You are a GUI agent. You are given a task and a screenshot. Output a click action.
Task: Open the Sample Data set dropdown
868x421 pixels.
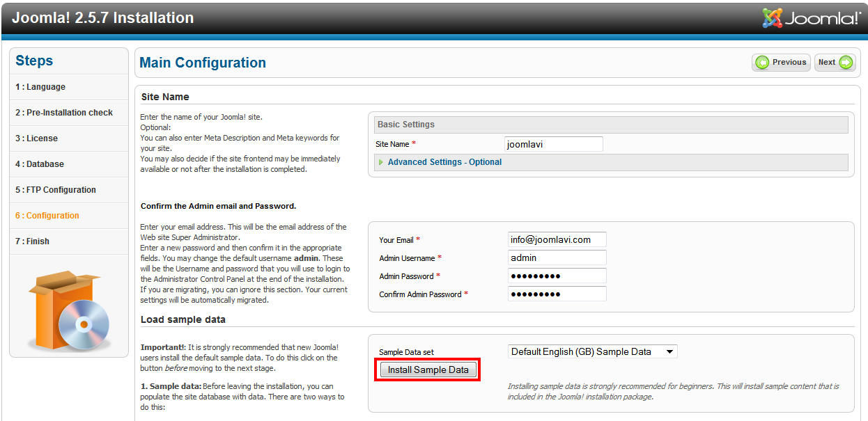[x=592, y=351]
